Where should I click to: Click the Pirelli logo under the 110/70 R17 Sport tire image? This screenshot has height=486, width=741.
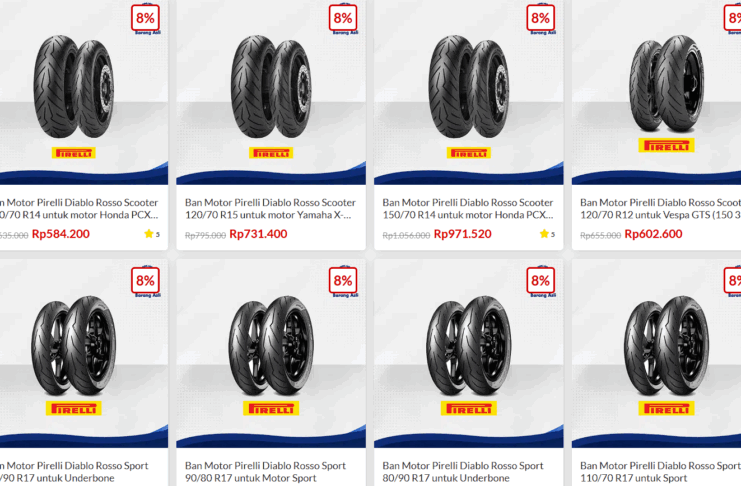tap(666, 408)
